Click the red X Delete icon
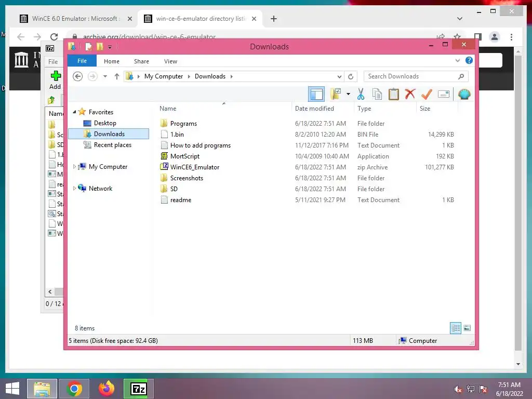 (410, 94)
